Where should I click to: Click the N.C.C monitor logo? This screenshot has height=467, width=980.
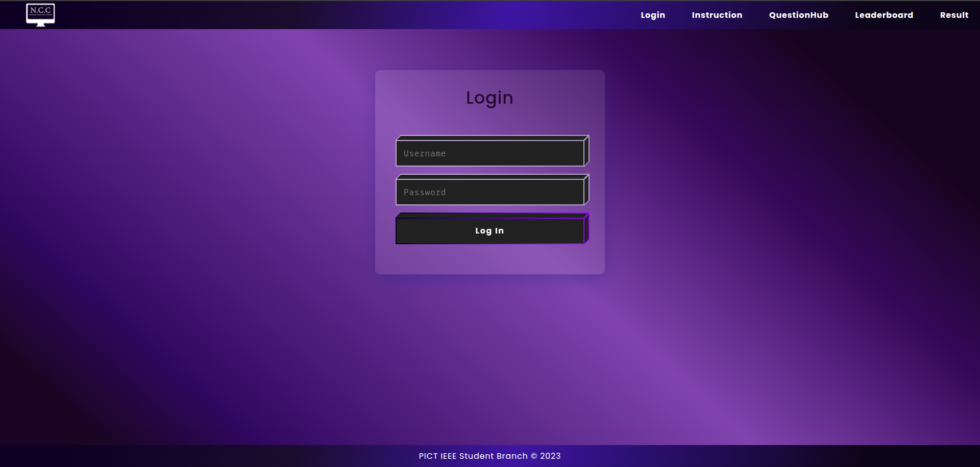pyautogui.click(x=40, y=14)
